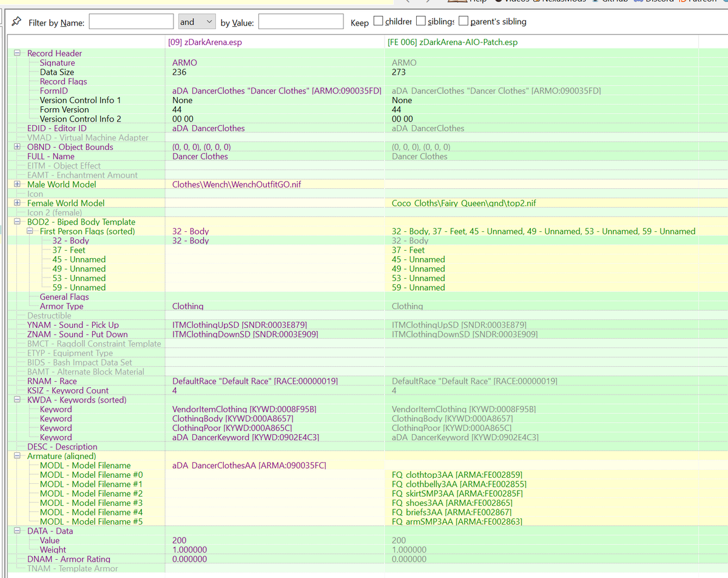728x578 pixels.
Task: Collapse the BOD2 - Biped Body Template node
Action: click(x=17, y=222)
